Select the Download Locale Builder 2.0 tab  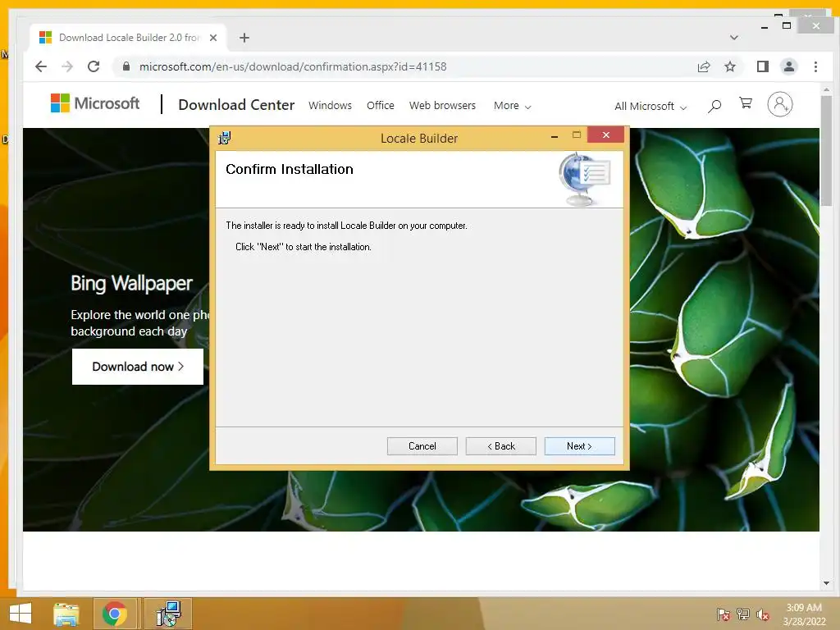tap(129, 38)
